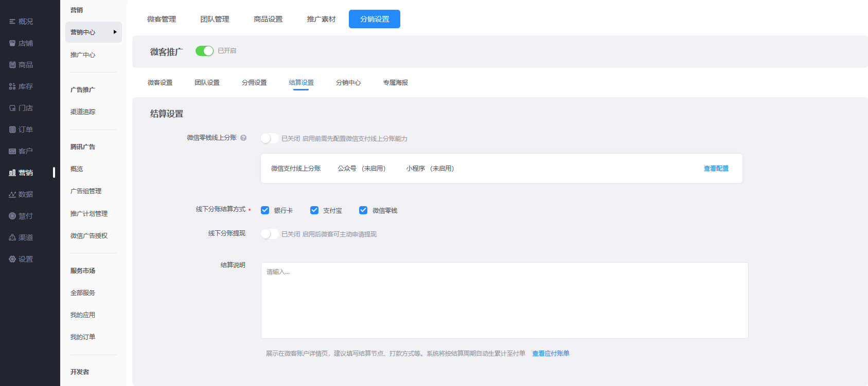
Task: Click help icon beside 微信零钱线上分账
Action: [x=243, y=138]
